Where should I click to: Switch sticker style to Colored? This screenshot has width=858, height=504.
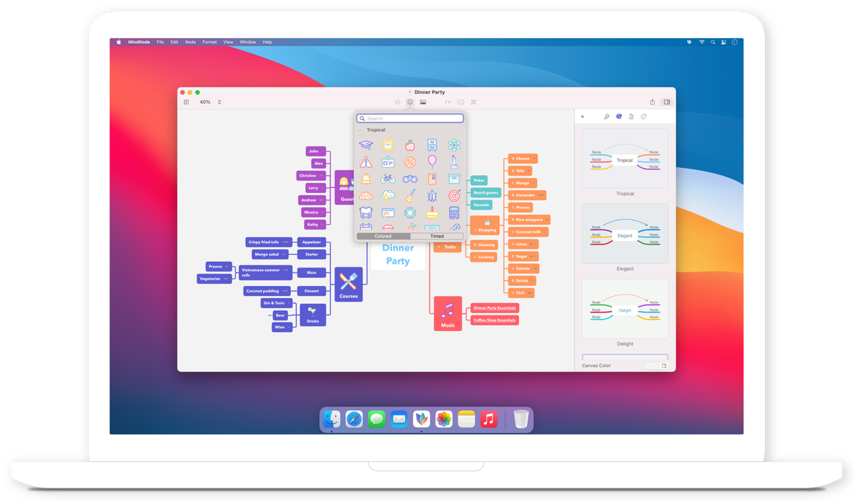tap(383, 235)
